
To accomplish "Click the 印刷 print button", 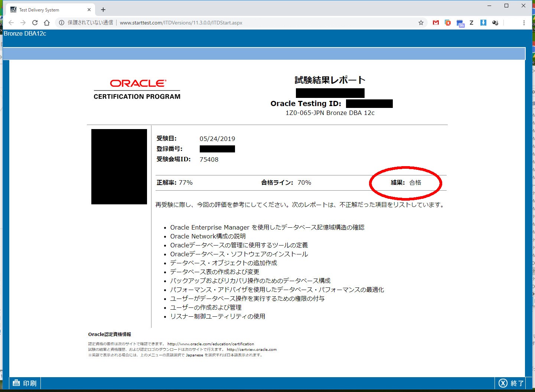I will tap(25, 383).
